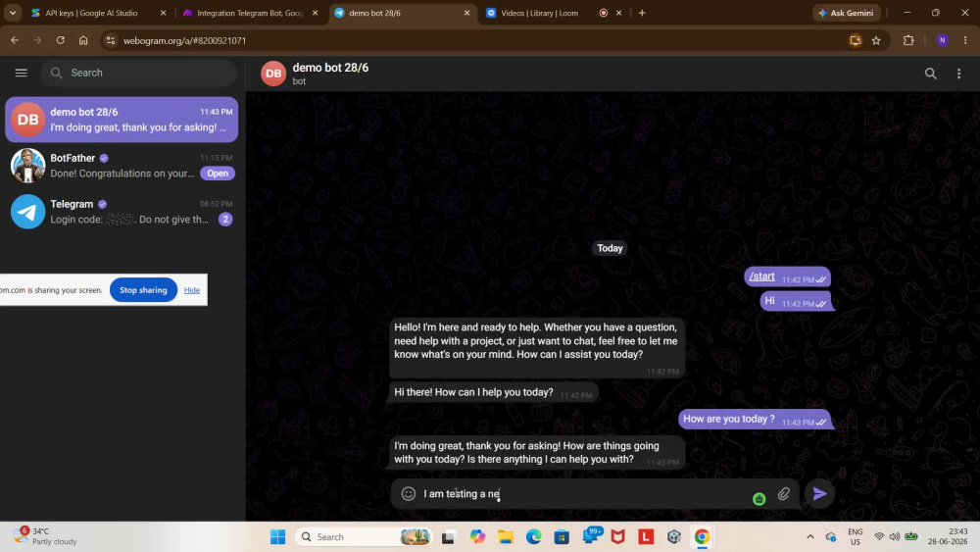980x552 pixels.
Task: Go back in browser
Action: tap(15, 40)
